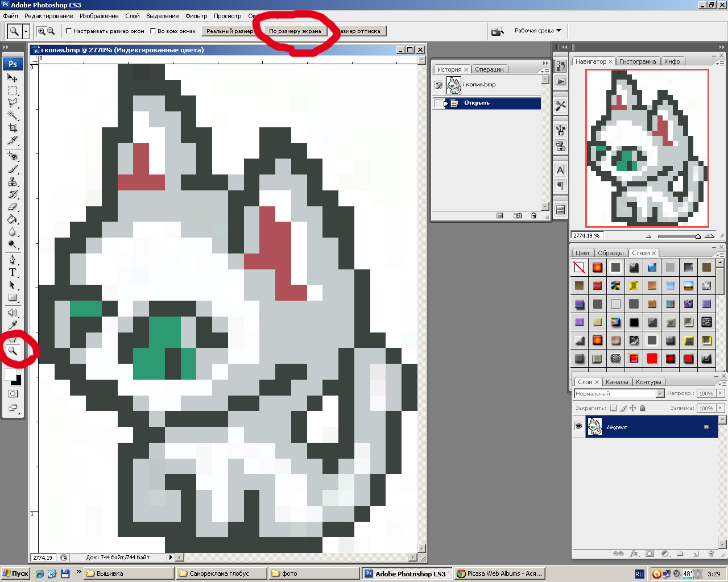This screenshot has height=582, width=728.
Task: Click Go to Bridge icon
Action: [498, 31]
